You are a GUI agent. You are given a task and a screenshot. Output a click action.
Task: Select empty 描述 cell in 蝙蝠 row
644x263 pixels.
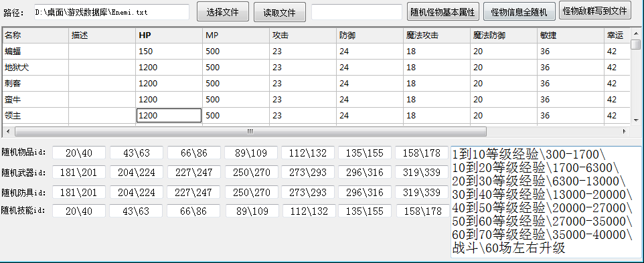pyautogui.click(x=102, y=52)
